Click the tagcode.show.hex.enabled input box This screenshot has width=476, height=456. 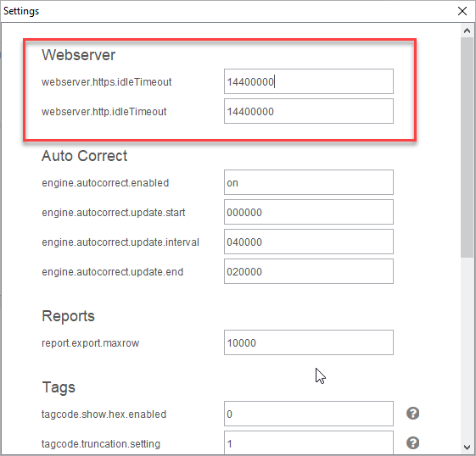click(309, 414)
